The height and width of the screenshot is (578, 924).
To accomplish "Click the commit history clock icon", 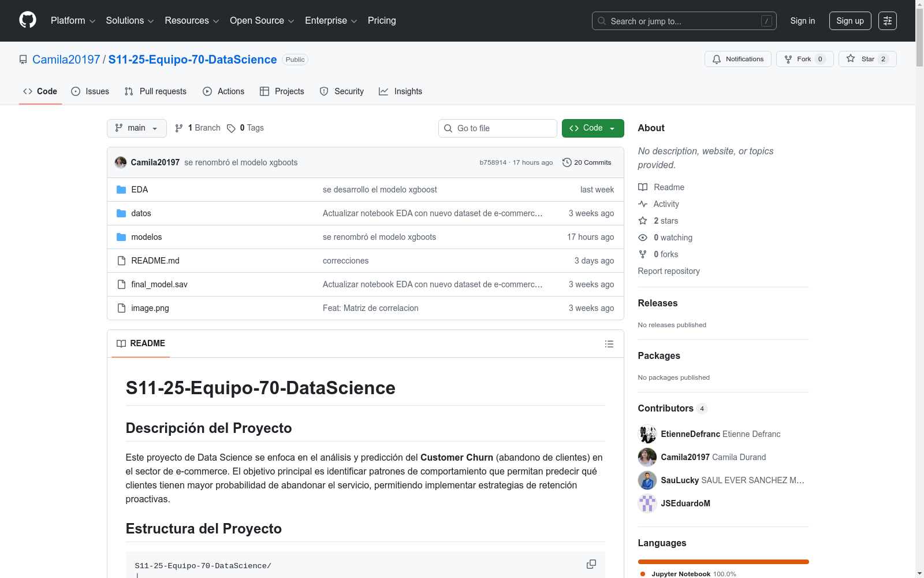I will [567, 162].
